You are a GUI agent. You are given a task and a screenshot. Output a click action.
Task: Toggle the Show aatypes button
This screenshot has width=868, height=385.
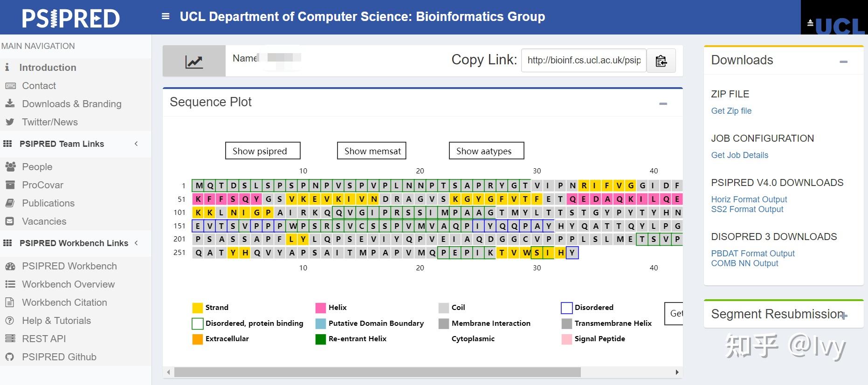tap(486, 151)
